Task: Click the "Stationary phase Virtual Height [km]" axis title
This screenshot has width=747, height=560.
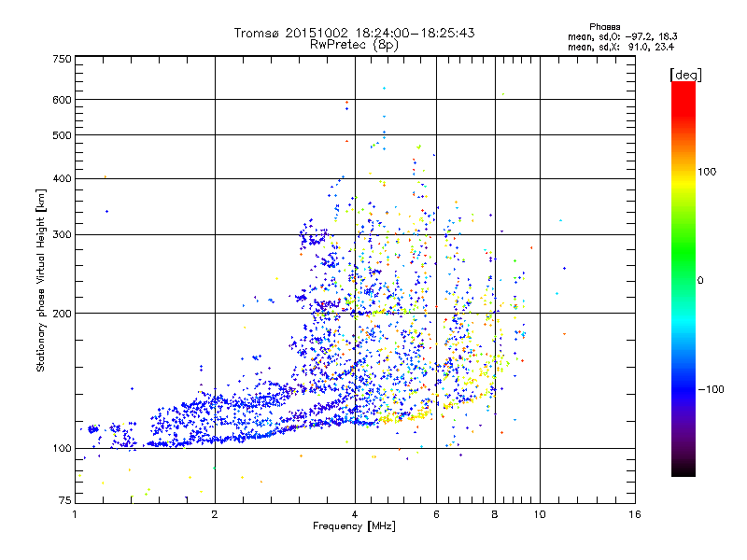Action: pyautogui.click(x=40, y=280)
